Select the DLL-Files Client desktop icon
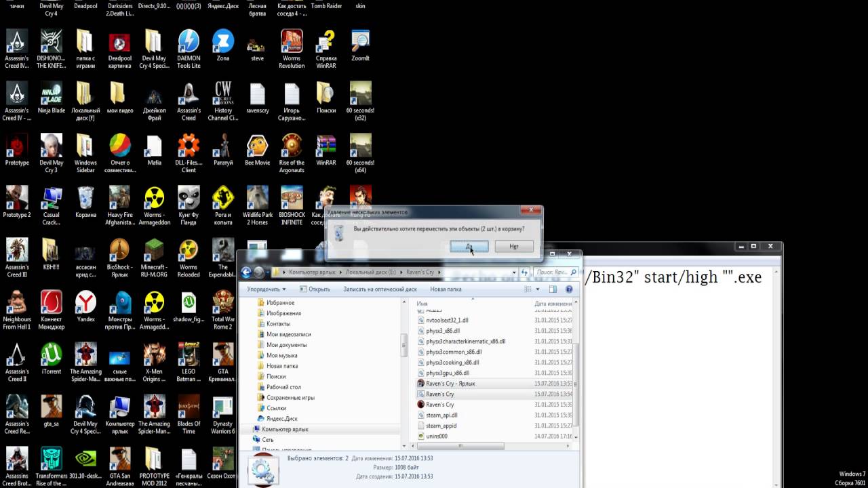868x488 pixels. point(189,154)
